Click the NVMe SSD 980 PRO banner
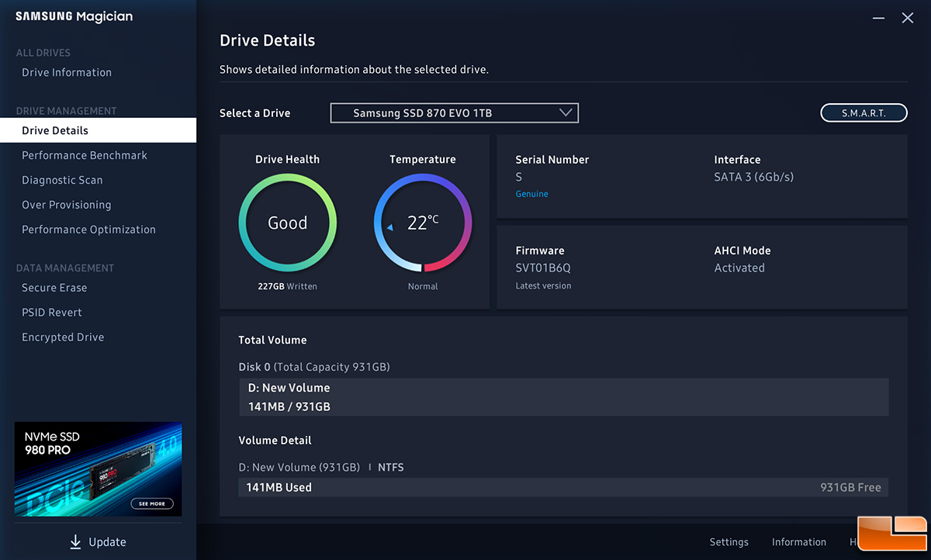This screenshot has height=560, width=931. [98, 469]
